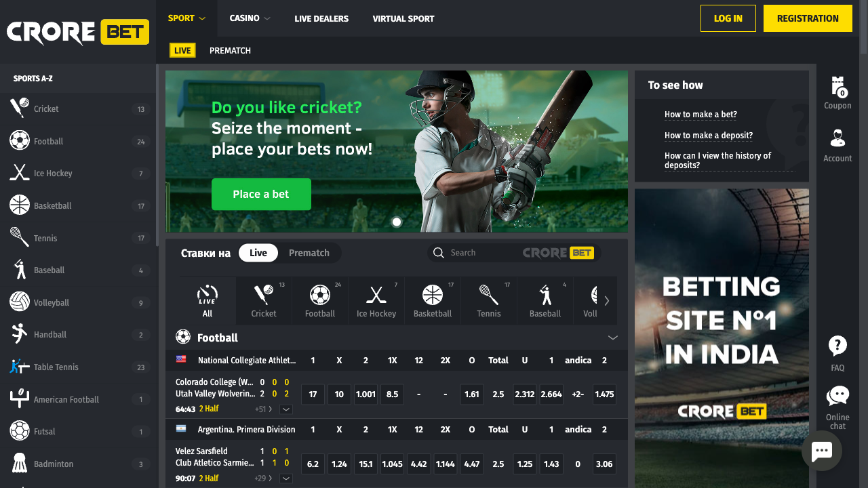Show more sports with the right arrow
Screen dimensions: 868x488
point(607,300)
